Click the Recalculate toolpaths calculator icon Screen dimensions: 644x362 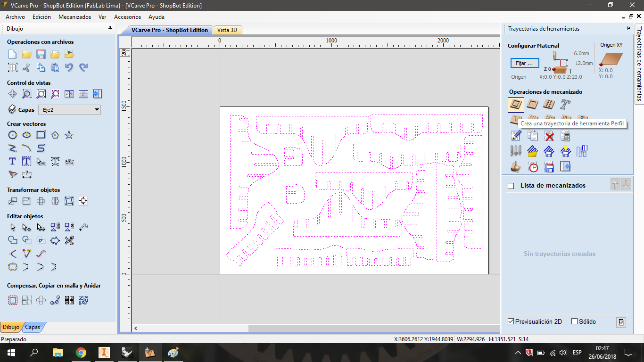[x=565, y=136]
